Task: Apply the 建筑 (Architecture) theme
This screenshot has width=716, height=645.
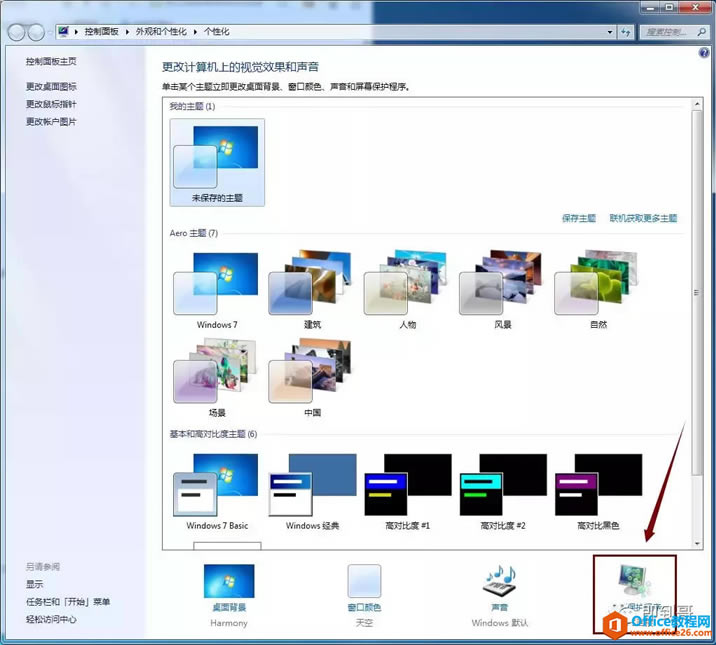Action: pos(312,290)
